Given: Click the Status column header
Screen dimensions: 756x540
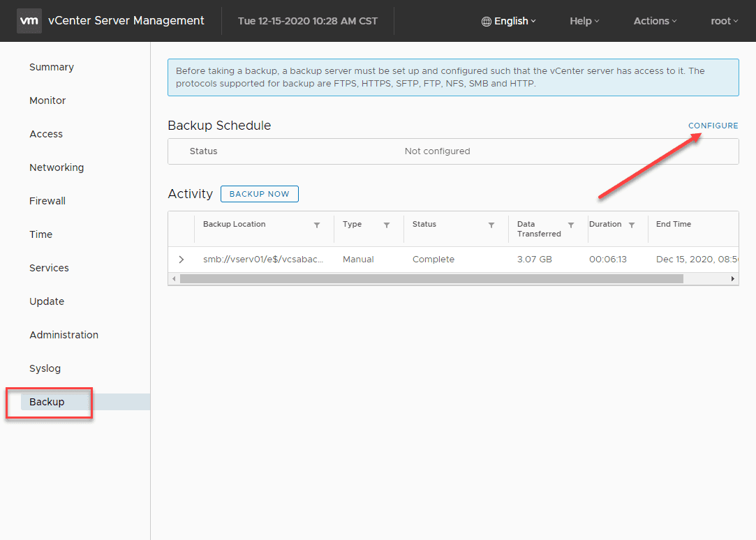Looking at the screenshot, I should point(424,224).
